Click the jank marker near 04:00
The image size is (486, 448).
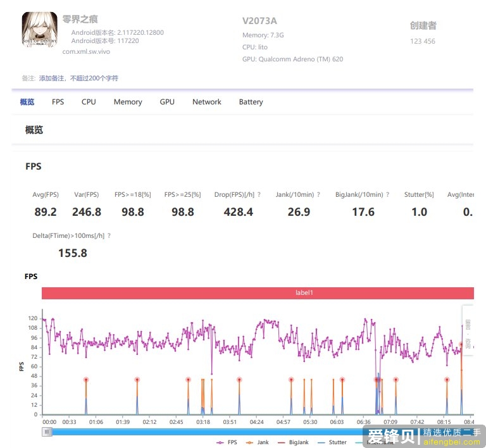pos(239,380)
